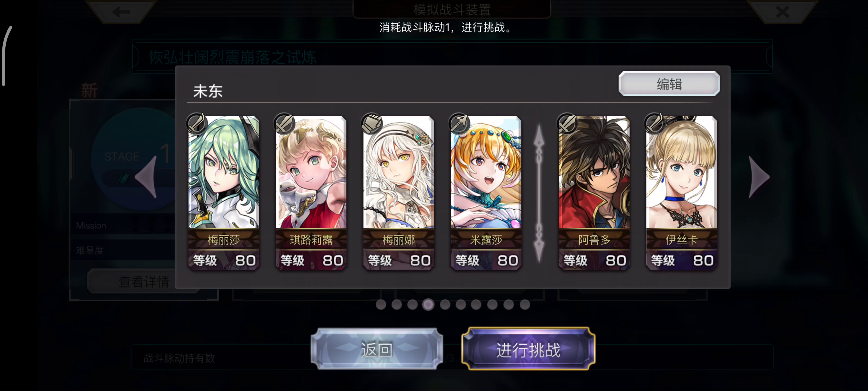Go back using top-left arrow icon
The image size is (868, 391).
pyautogui.click(x=122, y=12)
